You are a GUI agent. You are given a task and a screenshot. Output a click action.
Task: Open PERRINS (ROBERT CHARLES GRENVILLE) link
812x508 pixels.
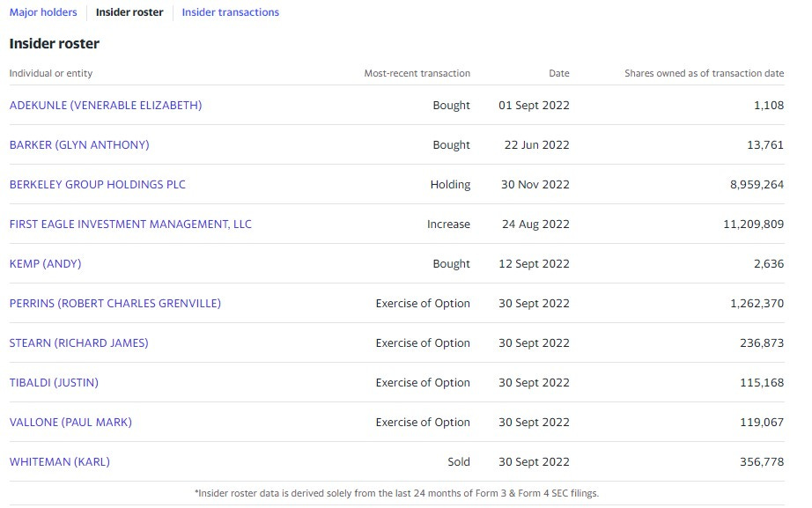click(x=115, y=304)
